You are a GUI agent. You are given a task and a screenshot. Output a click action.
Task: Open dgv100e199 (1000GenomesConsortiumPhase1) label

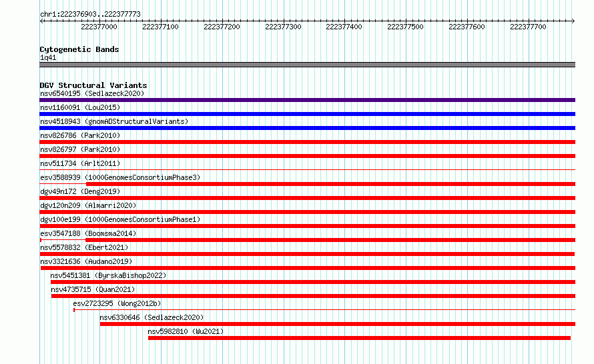point(120,219)
